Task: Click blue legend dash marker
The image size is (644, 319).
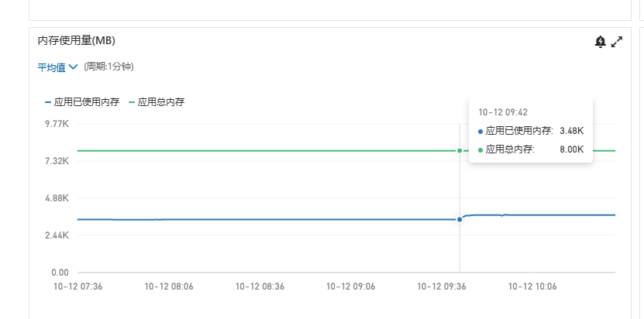Action: click(48, 101)
